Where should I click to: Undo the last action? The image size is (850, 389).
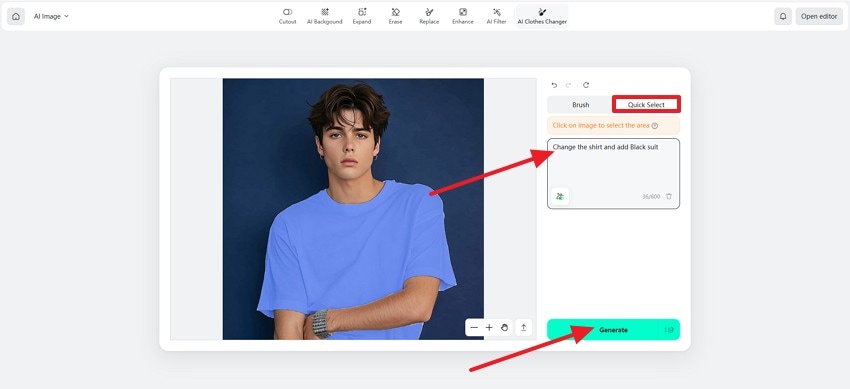[554, 85]
